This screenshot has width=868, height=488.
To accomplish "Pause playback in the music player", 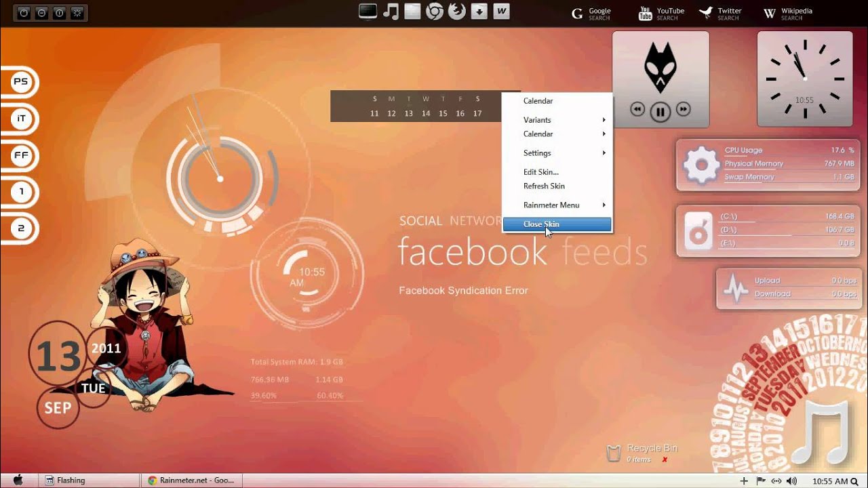I will [x=660, y=111].
